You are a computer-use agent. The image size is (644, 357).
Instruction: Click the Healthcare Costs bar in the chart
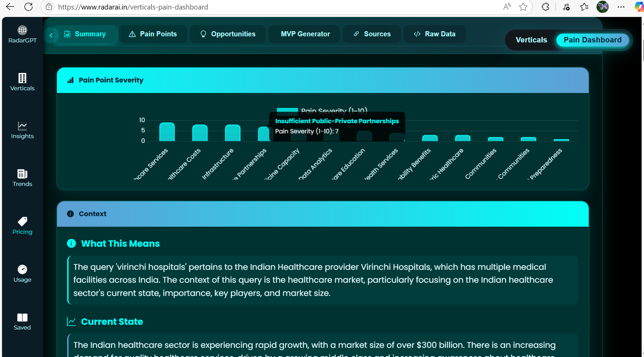pos(200,133)
